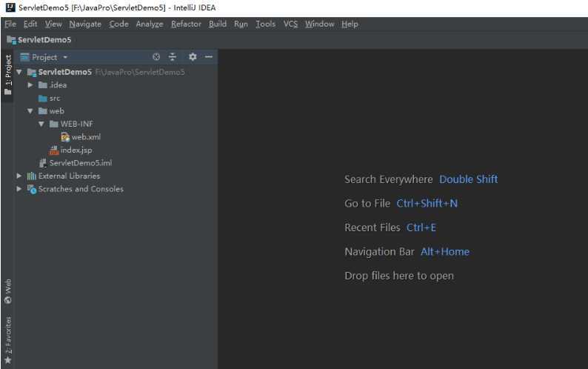Click the .idea folder icon

coord(43,85)
